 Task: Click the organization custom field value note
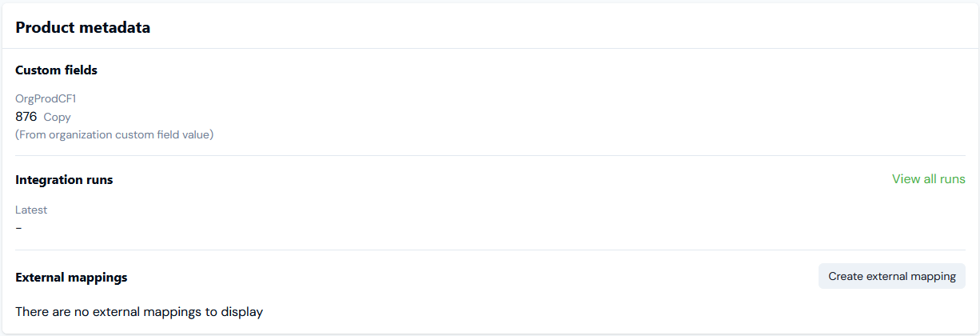(x=114, y=134)
